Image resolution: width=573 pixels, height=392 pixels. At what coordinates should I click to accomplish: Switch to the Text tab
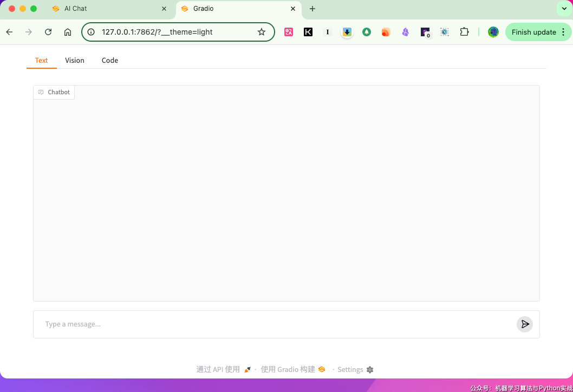[x=41, y=60]
